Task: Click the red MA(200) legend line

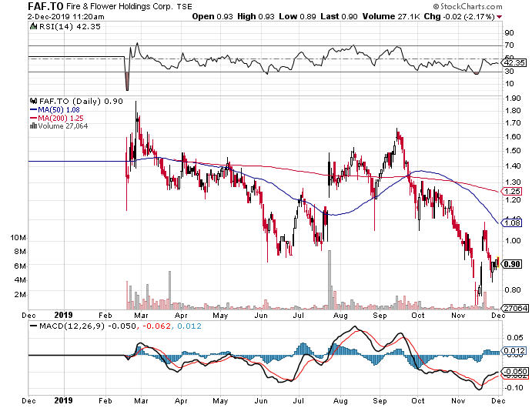Action: [33, 118]
